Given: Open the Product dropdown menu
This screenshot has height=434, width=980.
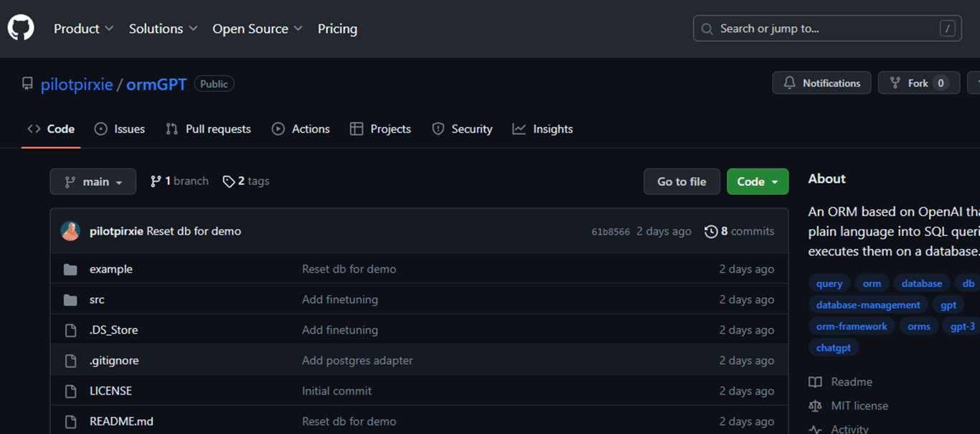Looking at the screenshot, I should point(83,29).
